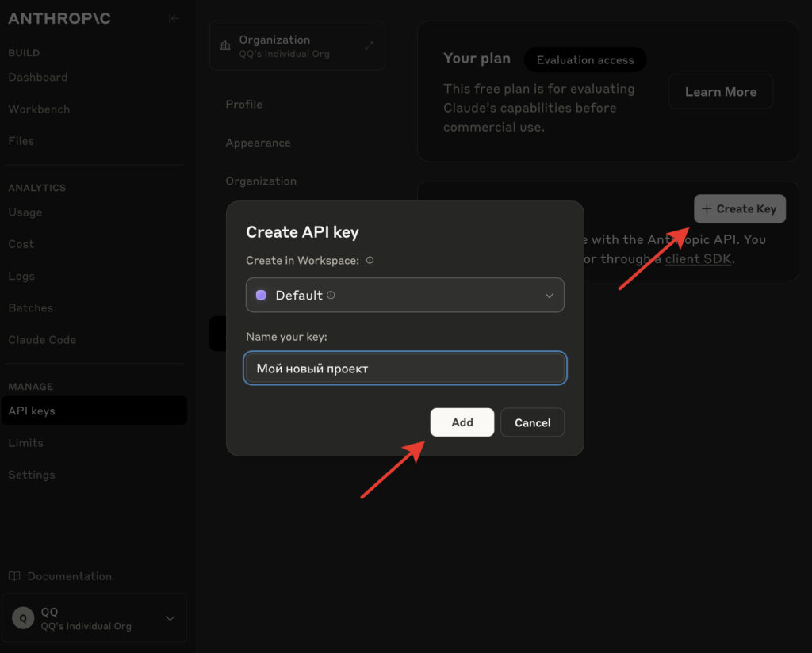
Task: Click the Documentation book icon
Action: click(x=14, y=576)
